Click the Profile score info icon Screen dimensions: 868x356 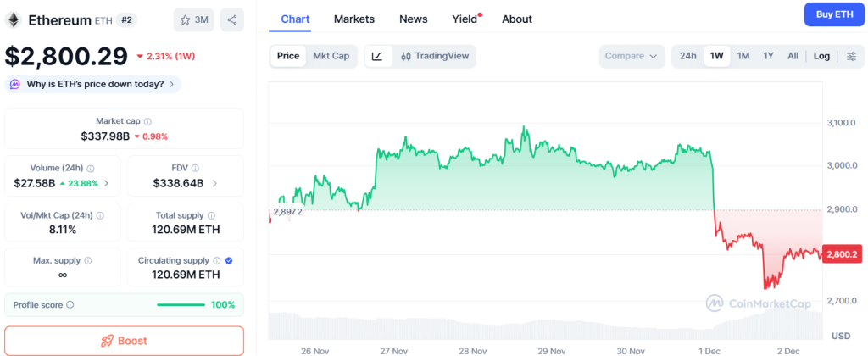point(70,304)
